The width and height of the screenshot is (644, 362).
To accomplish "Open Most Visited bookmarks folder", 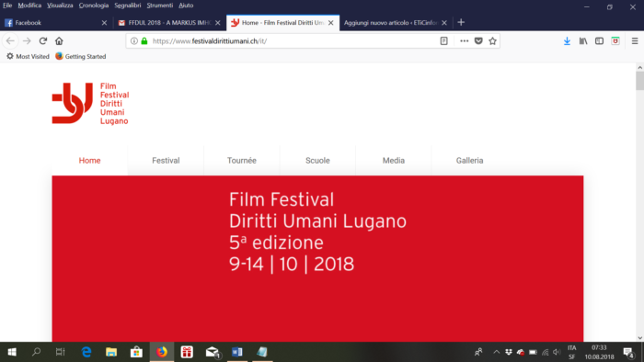I will [x=28, y=57].
